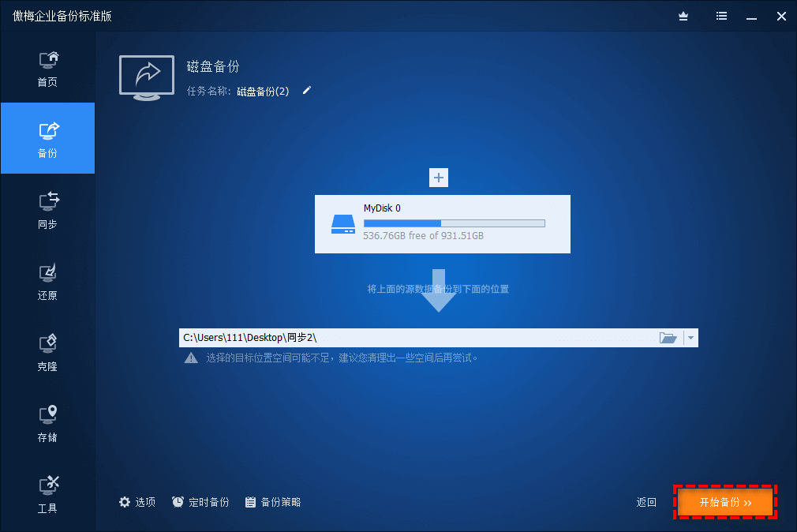The height and width of the screenshot is (532, 797).
Task: Click the MyDisk 0 usage bar
Action: coord(455,223)
